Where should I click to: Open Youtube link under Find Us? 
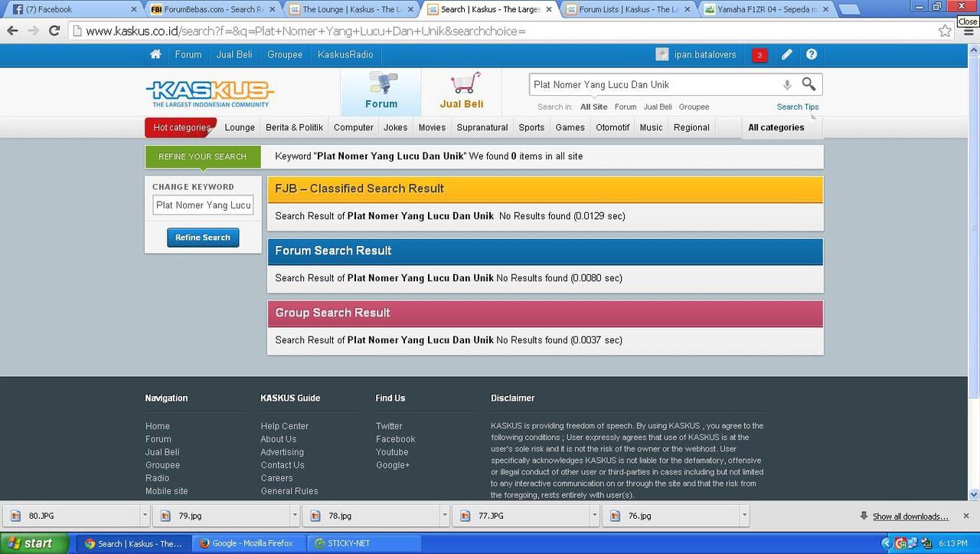click(392, 452)
